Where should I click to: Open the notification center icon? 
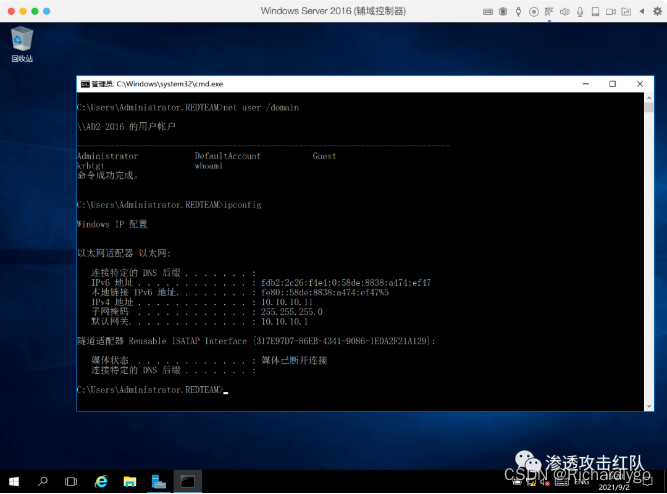click(x=648, y=481)
